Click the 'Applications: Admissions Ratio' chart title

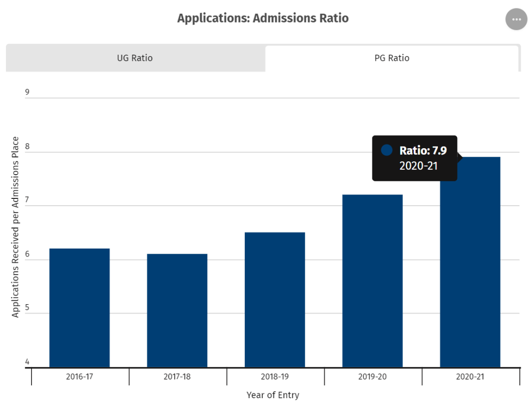(x=263, y=18)
